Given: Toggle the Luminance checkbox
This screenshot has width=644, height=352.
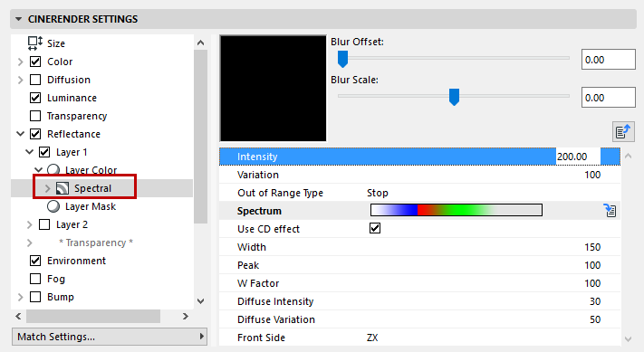Looking at the screenshot, I should pos(35,98).
